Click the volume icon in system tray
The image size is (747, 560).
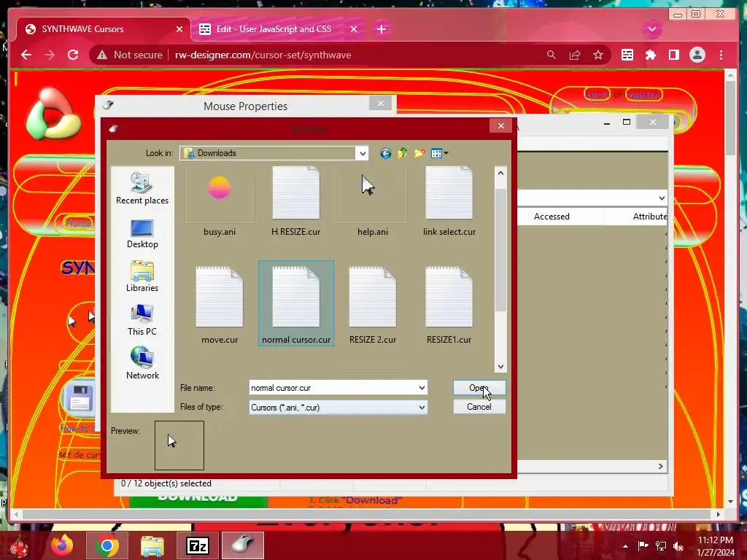[x=678, y=545]
